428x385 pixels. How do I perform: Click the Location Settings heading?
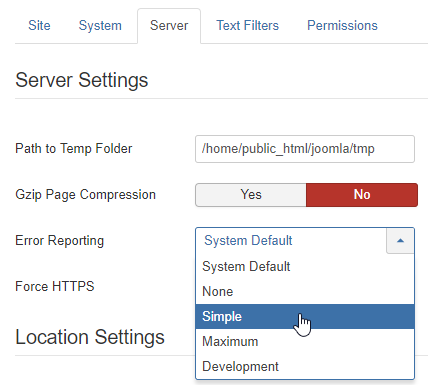click(90, 337)
